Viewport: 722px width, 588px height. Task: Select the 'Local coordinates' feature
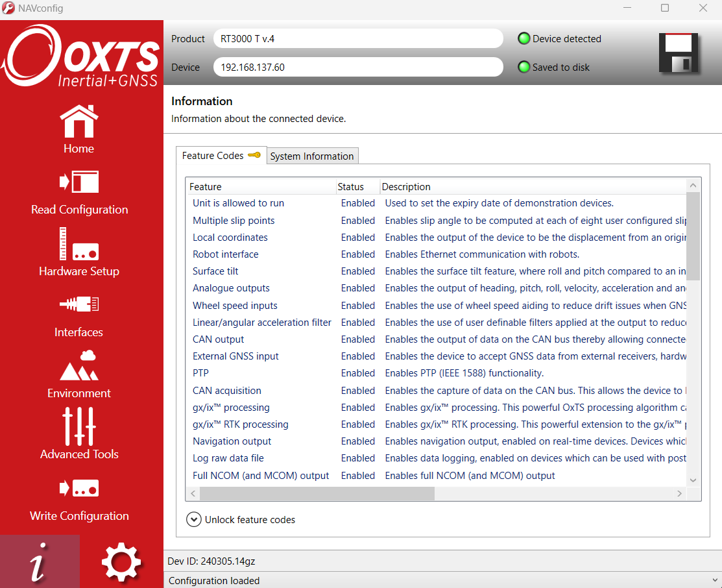coord(230,238)
